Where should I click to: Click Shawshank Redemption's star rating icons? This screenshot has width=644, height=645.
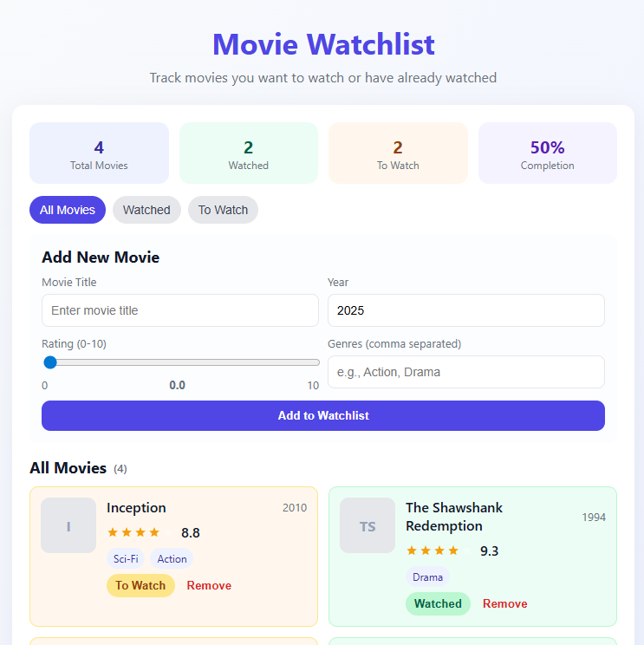433,551
